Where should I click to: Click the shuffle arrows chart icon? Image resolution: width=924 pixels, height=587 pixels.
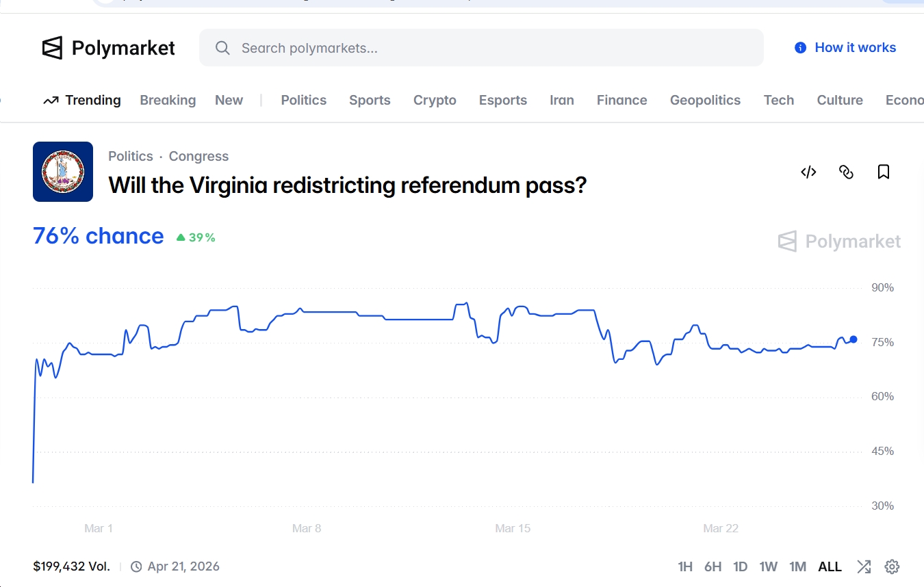864,566
